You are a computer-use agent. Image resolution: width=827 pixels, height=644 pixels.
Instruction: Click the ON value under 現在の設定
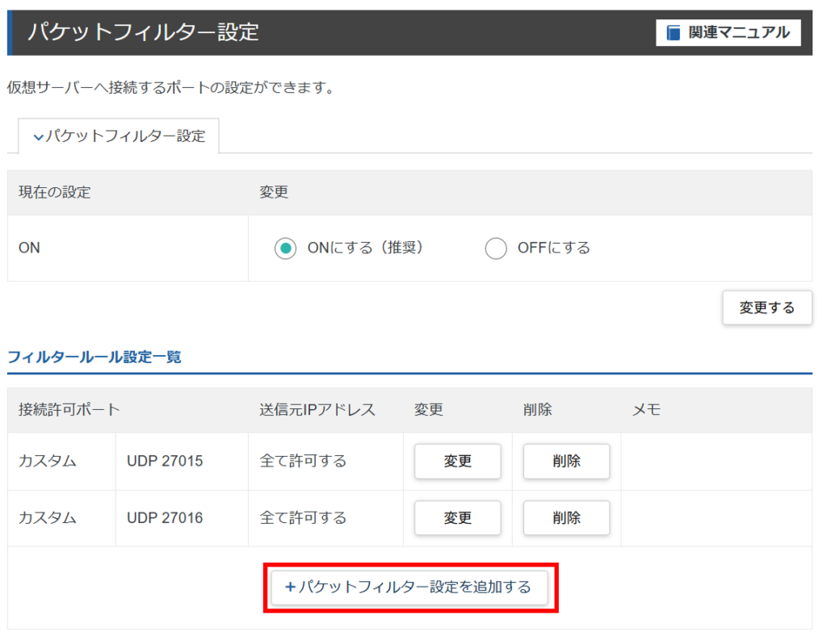pos(29,249)
